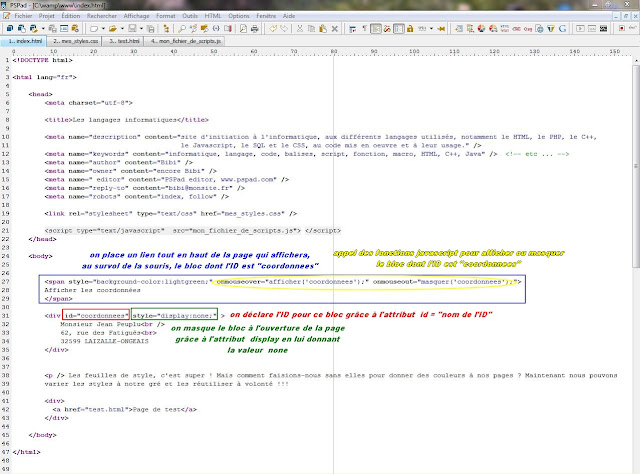Switch to the mes_styles.css tab
Viewport: 640px width, 474px height.
75,41
